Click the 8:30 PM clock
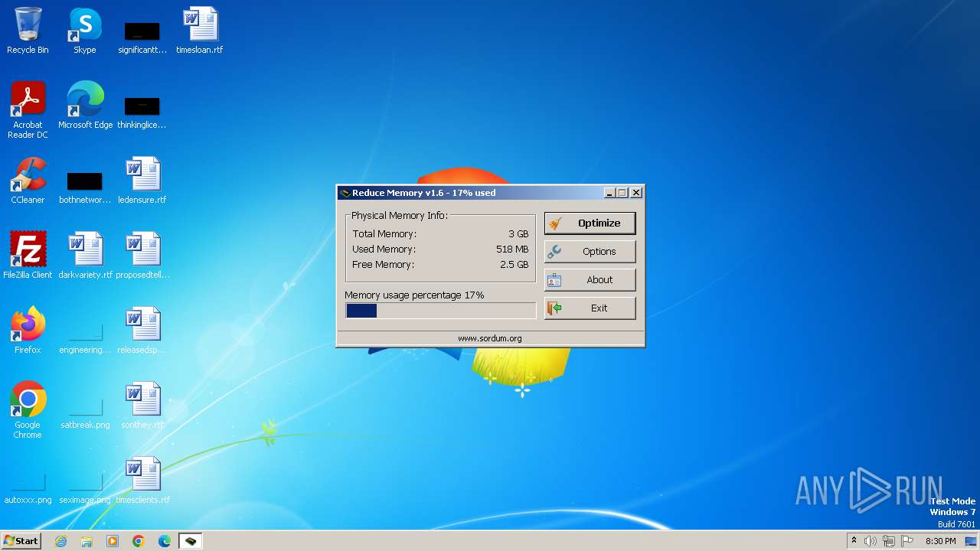 [940, 541]
